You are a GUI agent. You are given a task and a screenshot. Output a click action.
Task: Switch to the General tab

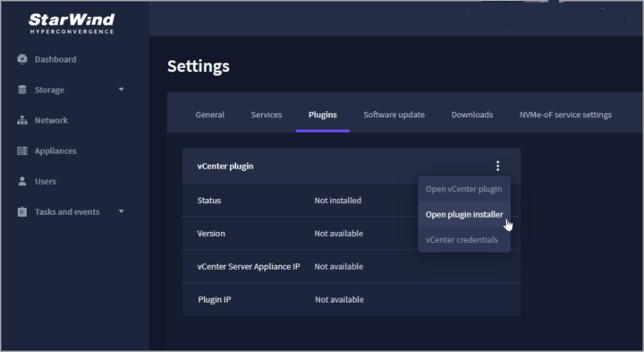(x=210, y=115)
